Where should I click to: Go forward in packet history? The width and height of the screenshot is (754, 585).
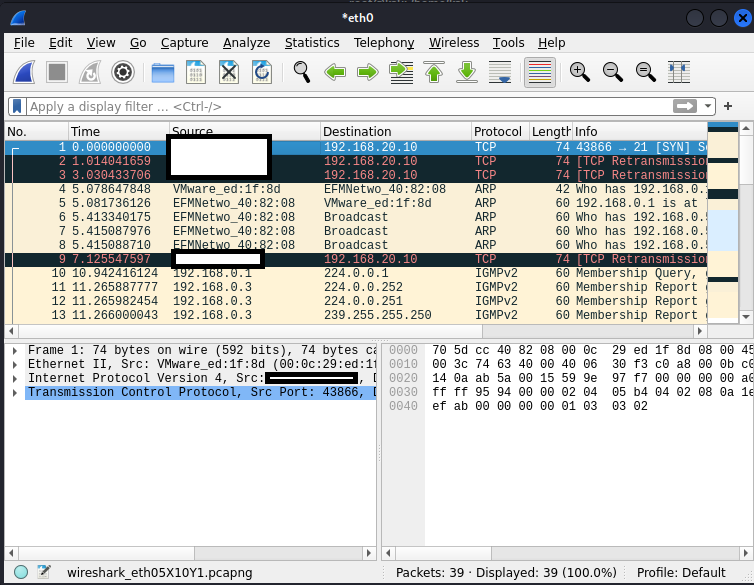(x=368, y=73)
